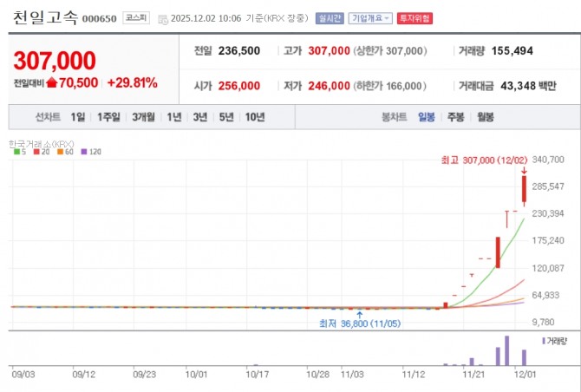Click the red 투자위험 warning badge
This screenshot has height=392, width=581.
pyautogui.click(x=415, y=18)
